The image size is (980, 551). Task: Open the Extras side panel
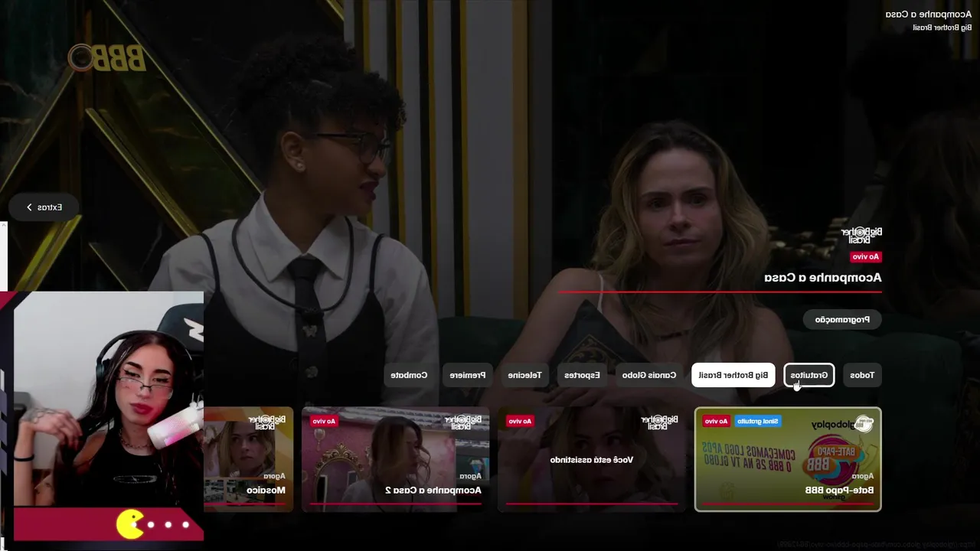tap(44, 207)
